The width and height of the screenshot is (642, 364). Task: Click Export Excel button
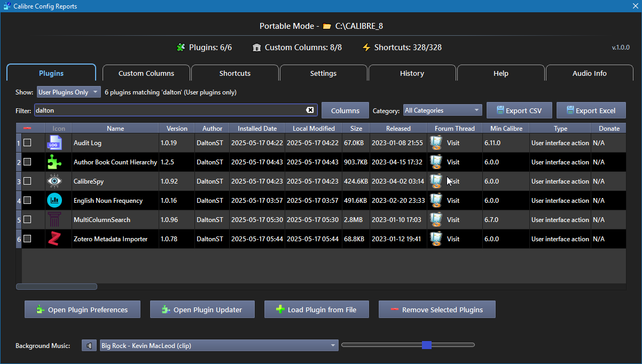click(x=591, y=110)
